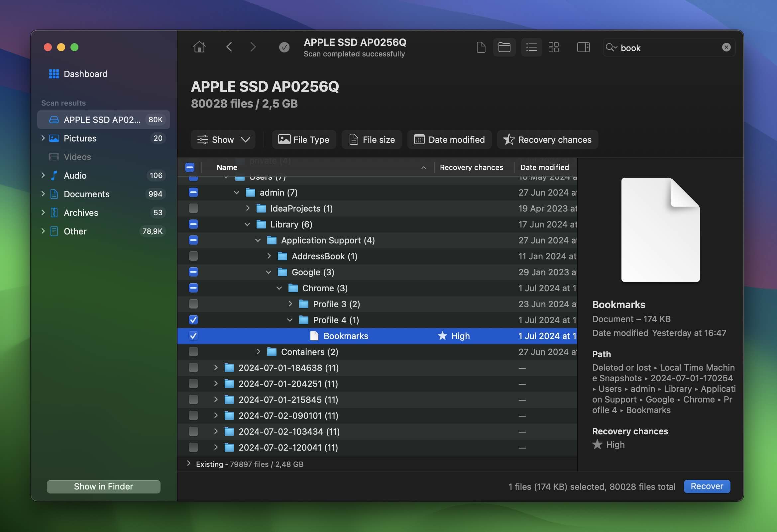This screenshot has height=532, width=777.
Task: Select the Bookmarks file row
Action: coord(377,336)
